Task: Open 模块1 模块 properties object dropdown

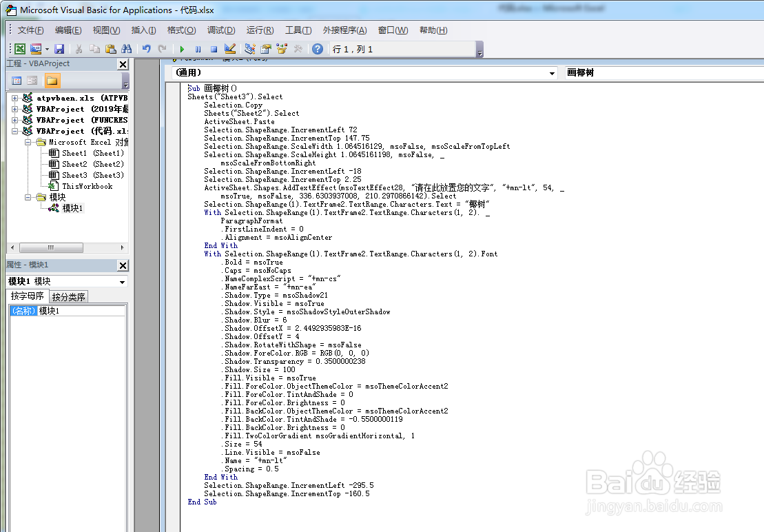Action: coord(123,282)
